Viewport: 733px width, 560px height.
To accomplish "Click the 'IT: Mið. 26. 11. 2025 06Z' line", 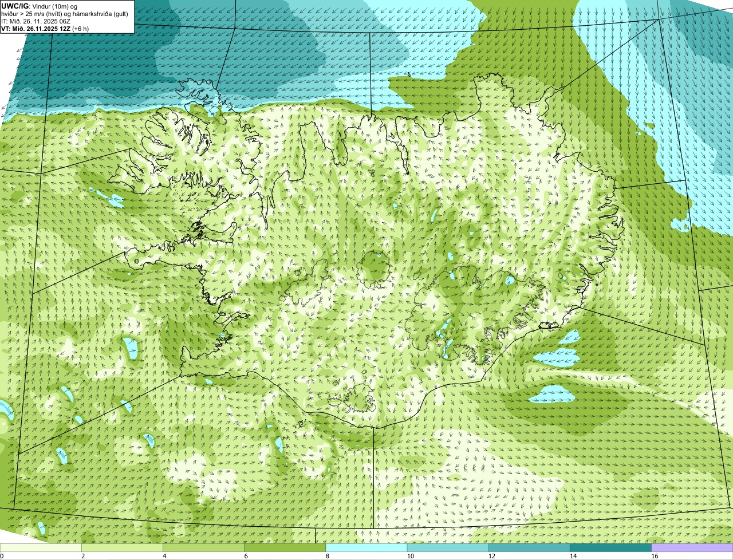I will pyautogui.click(x=36, y=21).
